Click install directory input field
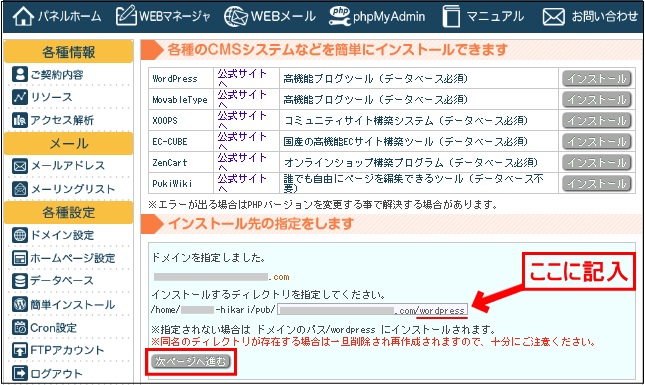Viewport: 645px width, 385px height. 372,310
